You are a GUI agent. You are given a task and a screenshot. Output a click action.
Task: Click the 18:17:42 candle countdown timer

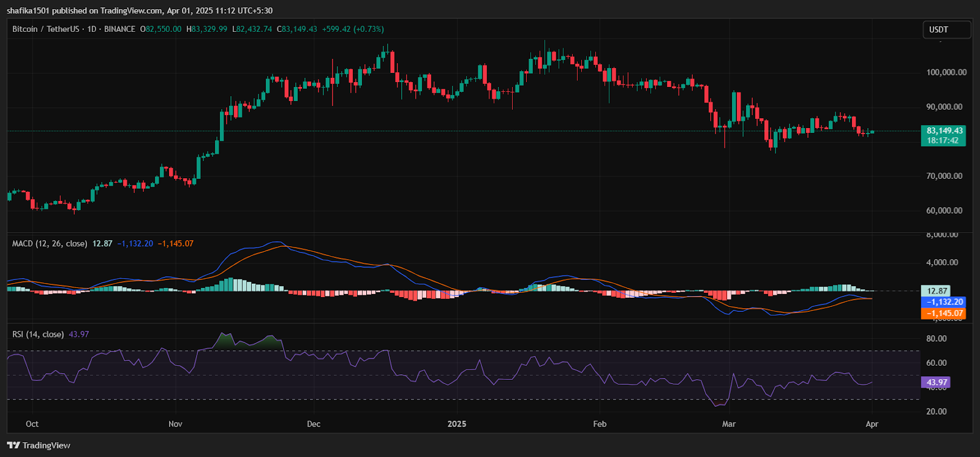tap(943, 140)
